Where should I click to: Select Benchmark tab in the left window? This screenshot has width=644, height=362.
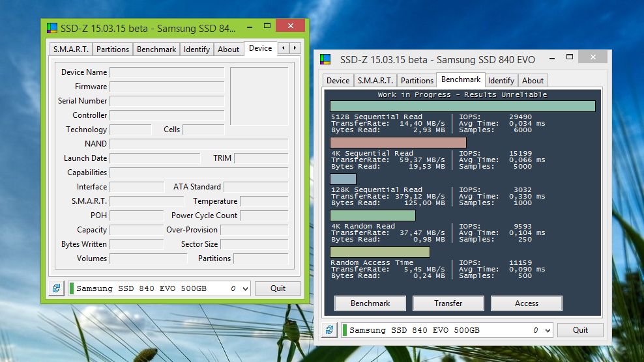[156, 49]
